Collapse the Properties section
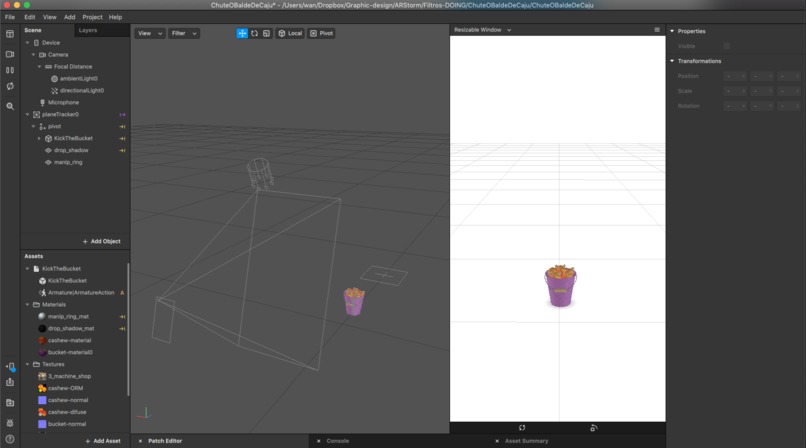This screenshot has width=806, height=448. (672, 31)
